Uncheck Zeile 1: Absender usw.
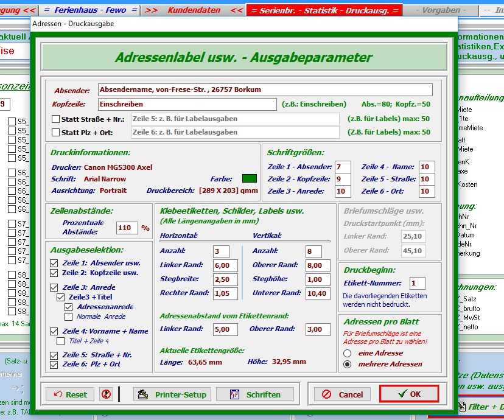Viewport: 504px width, 420px height. tap(55, 263)
